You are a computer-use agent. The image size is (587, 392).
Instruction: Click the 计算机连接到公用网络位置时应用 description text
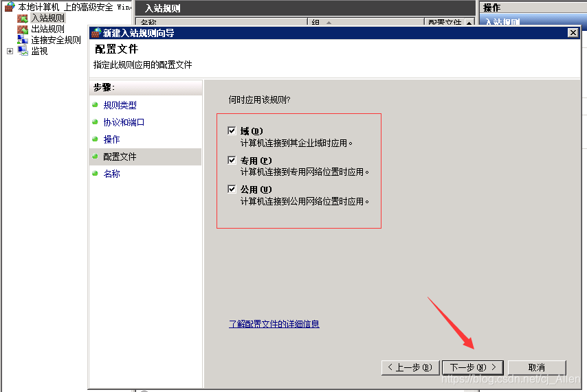[x=304, y=201]
